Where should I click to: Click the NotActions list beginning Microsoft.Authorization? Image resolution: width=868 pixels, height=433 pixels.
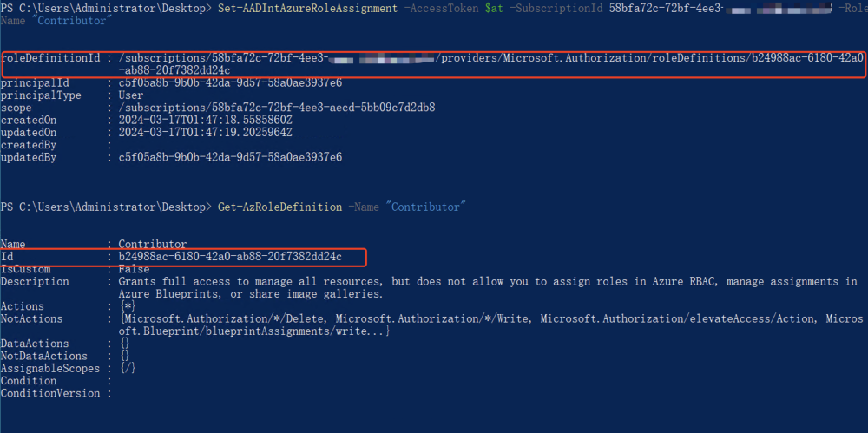click(490, 325)
